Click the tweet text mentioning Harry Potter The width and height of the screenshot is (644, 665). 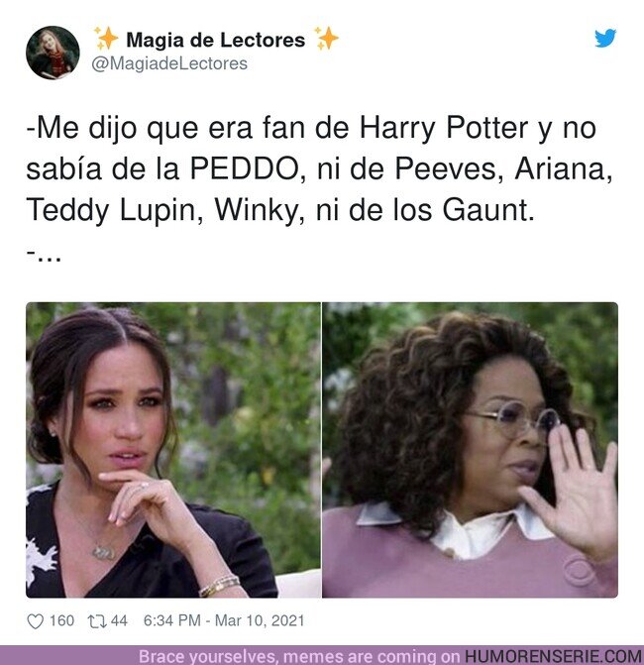pos(319,168)
